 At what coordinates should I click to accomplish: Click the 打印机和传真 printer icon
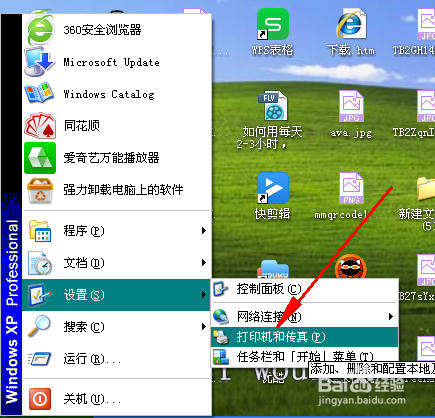pos(221,337)
